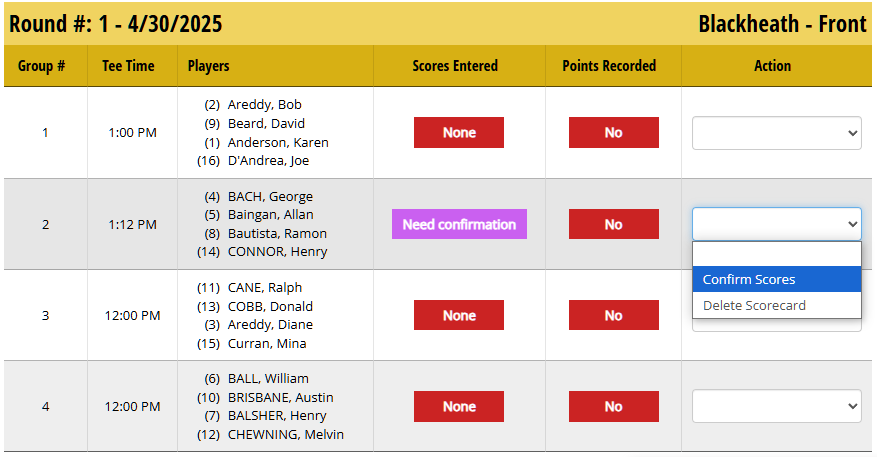Click player Areddy, Bob in group 1

coord(264,105)
